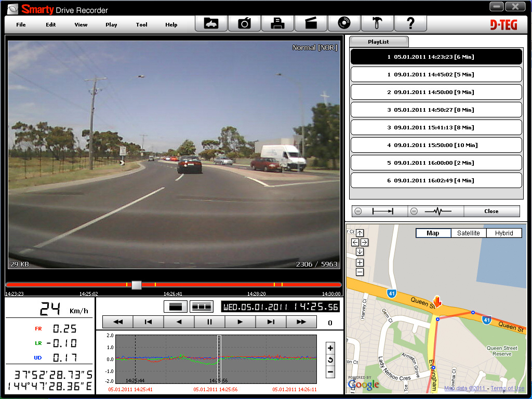Open help via question mark icon

point(410,24)
